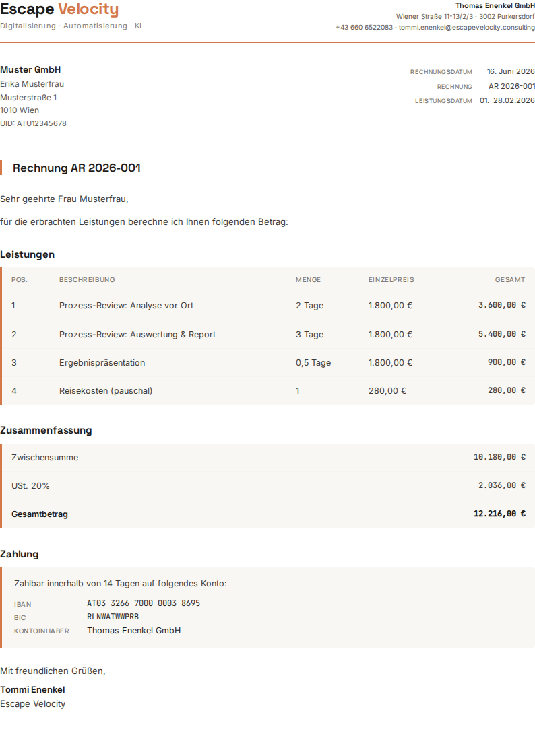
Task: Click salutation 'Sehr geehrte Frau Musterfrau,'
Action: 64,199
